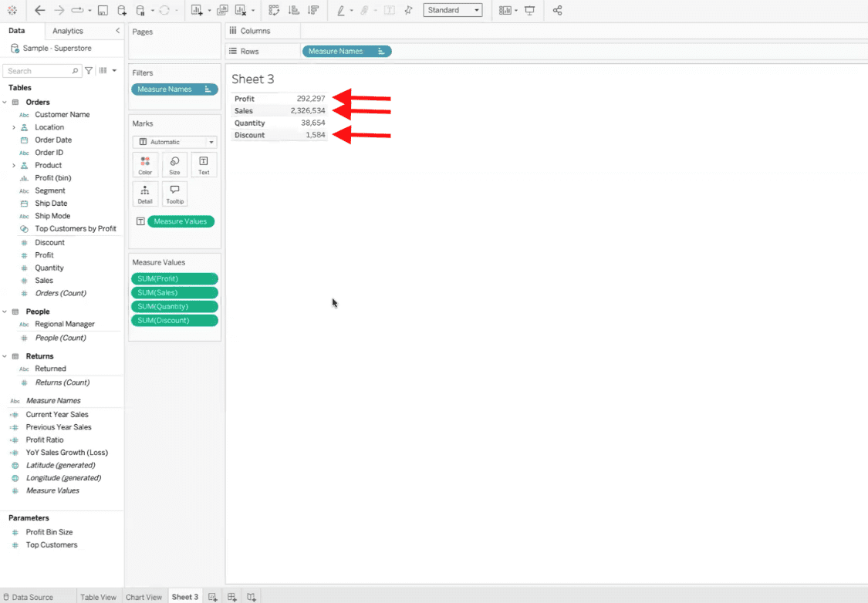The image size is (868, 603).
Task: Select the New Data Source icon
Action: [x=121, y=10]
